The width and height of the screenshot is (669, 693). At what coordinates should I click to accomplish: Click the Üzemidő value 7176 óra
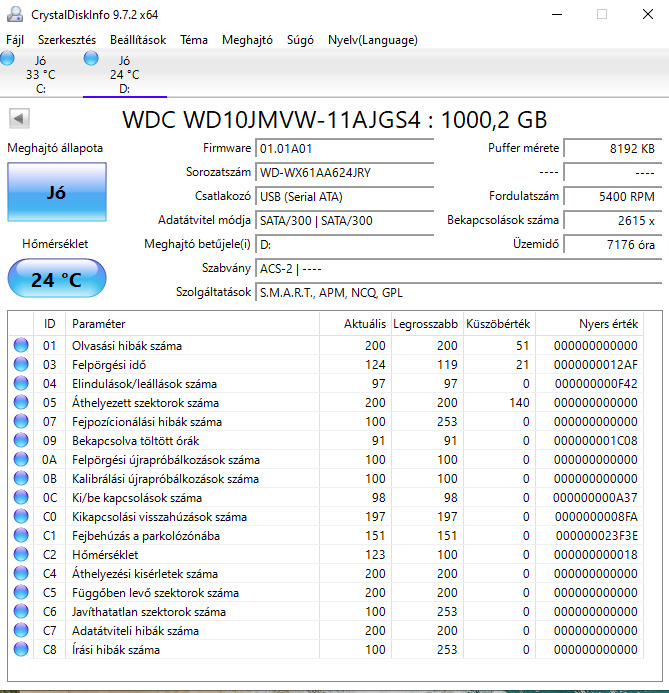[613, 244]
